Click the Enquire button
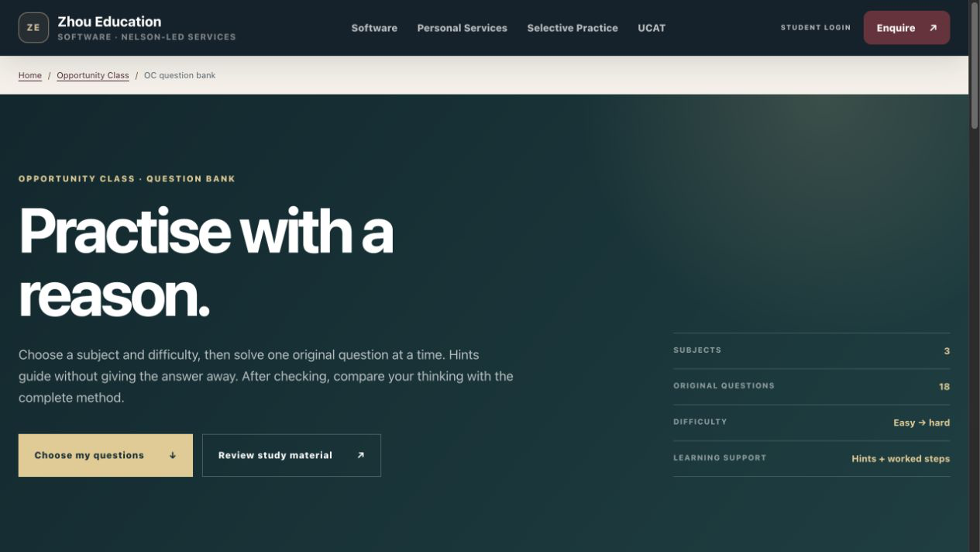This screenshot has width=980, height=552. point(906,28)
